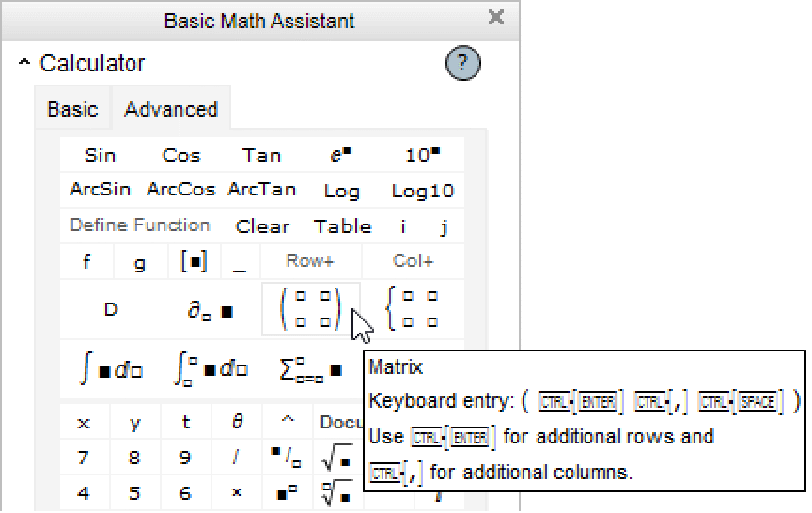The width and height of the screenshot is (812, 513).
Task: Insert square bracket template
Action: click(194, 261)
